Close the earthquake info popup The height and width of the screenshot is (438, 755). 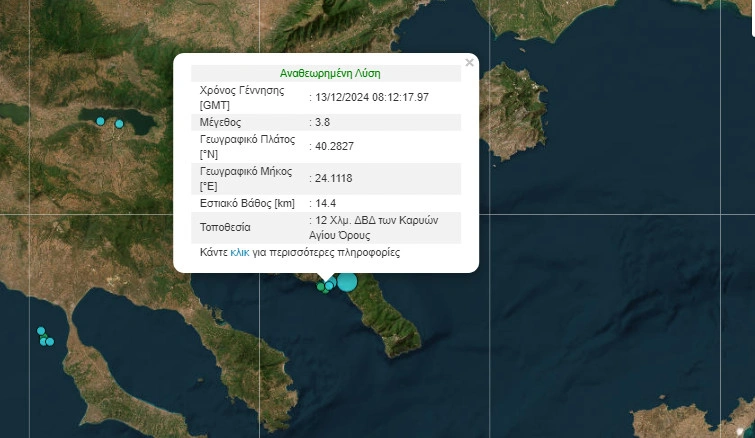point(470,63)
